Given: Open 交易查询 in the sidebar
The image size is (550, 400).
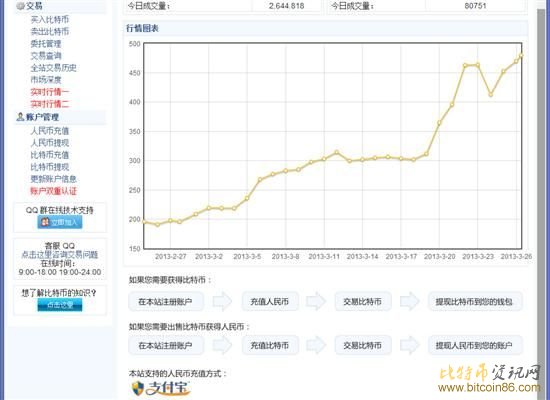Looking at the screenshot, I should point(46,55).
